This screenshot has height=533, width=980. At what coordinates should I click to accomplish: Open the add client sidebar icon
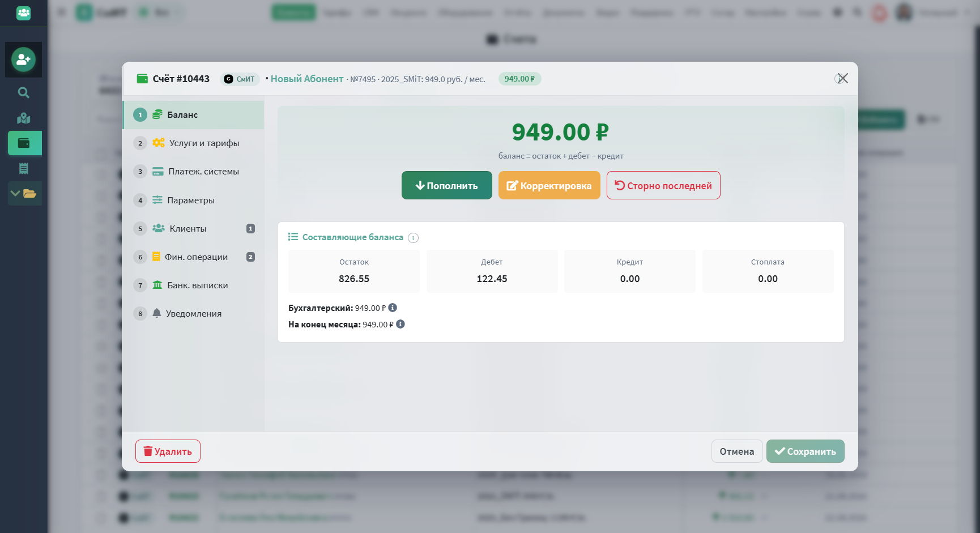point(23,59)
